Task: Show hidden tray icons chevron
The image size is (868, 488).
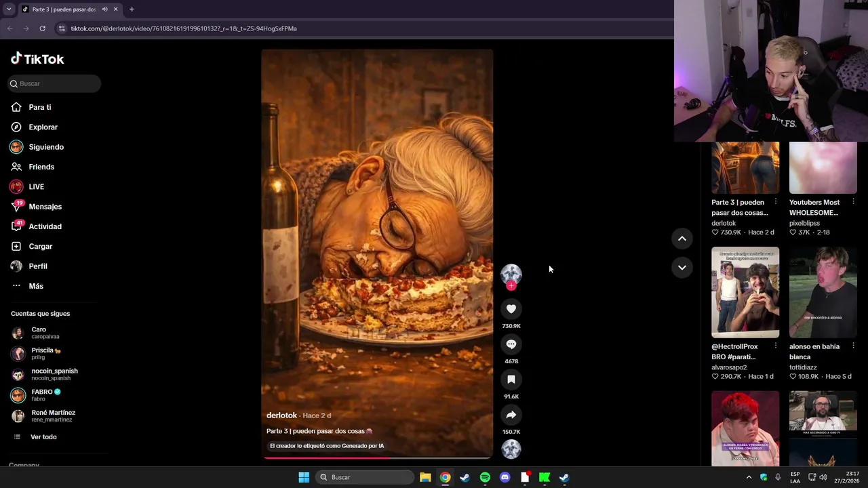Action: tap(749, 477)
